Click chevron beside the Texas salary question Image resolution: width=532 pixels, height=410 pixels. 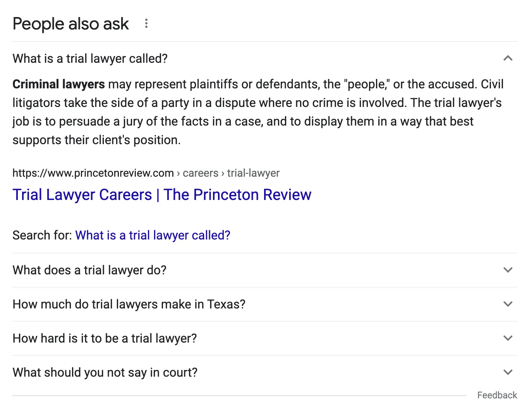coord(508,304)
